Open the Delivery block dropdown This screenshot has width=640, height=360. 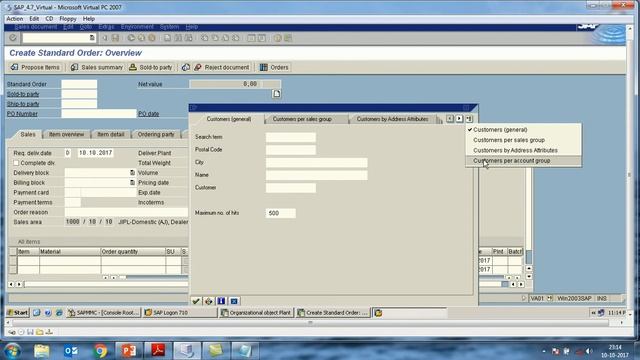132,173
